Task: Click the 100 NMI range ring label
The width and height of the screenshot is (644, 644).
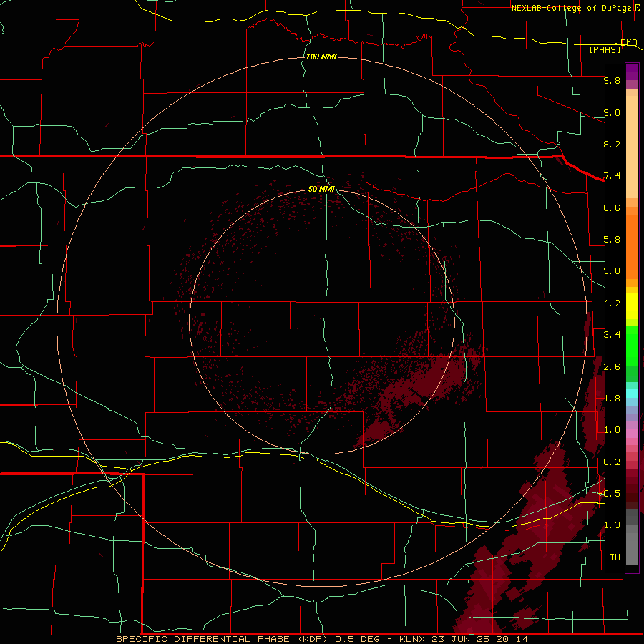Action: pyautogui.click(x=321, y=57)
